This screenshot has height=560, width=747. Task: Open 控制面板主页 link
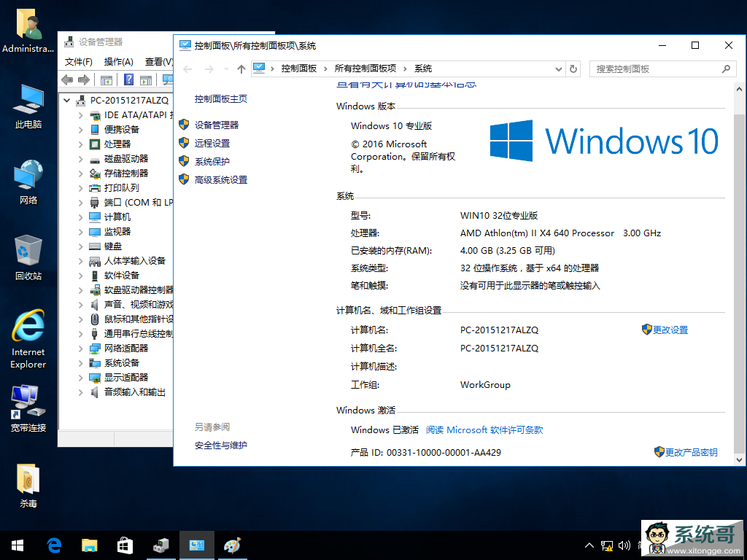pos(221,98)
